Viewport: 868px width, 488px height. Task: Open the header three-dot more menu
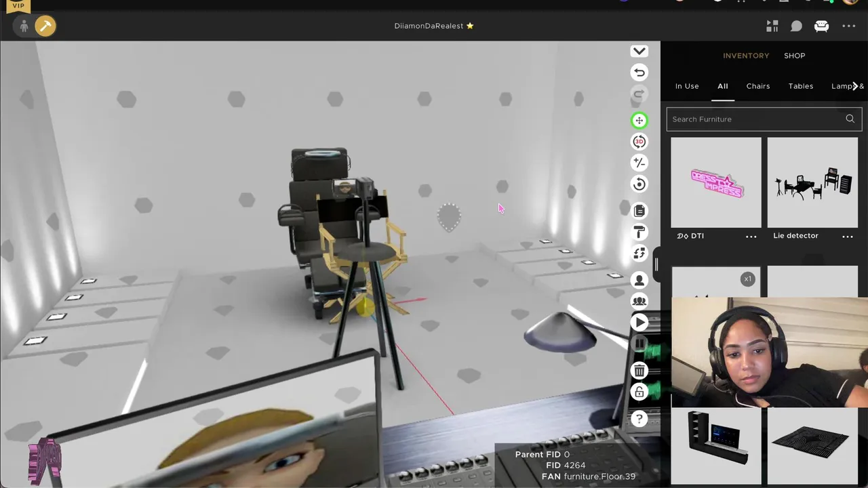848,26
